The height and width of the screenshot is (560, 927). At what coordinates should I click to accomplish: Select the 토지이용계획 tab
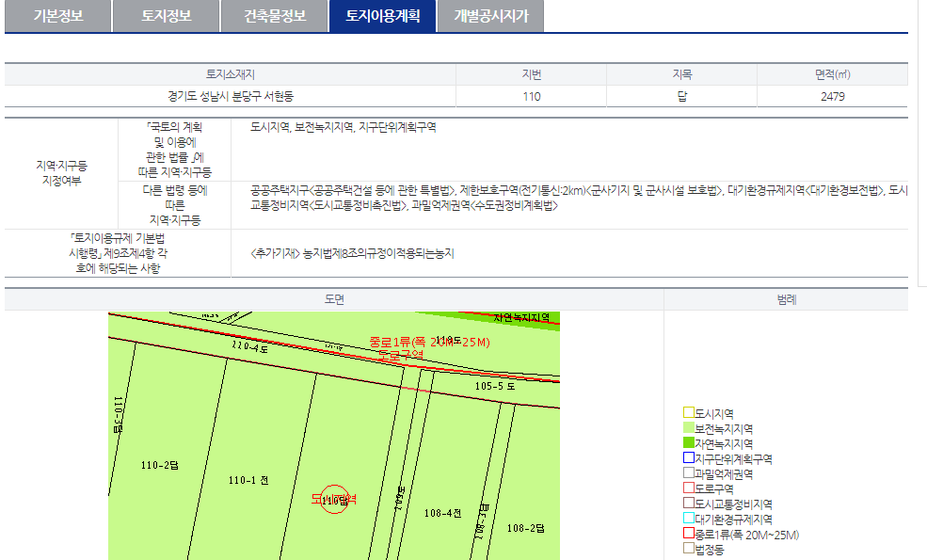click(x=382, y=16)
